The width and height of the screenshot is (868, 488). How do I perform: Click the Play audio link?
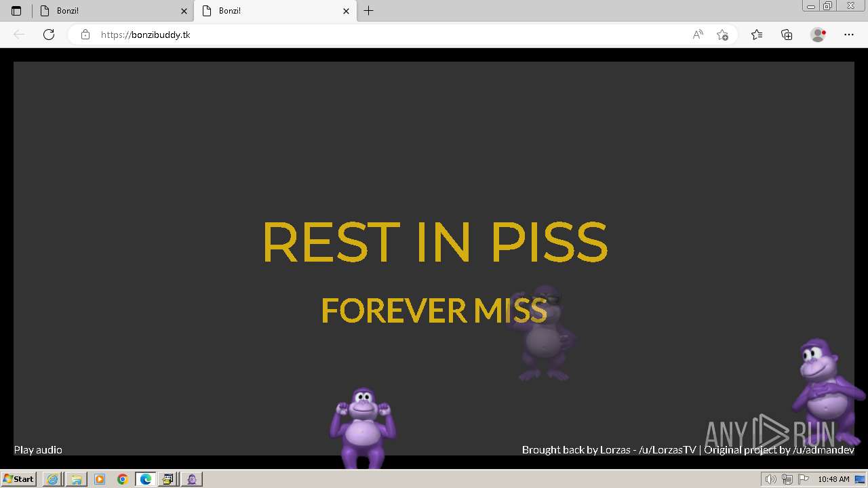click(38, 449)
